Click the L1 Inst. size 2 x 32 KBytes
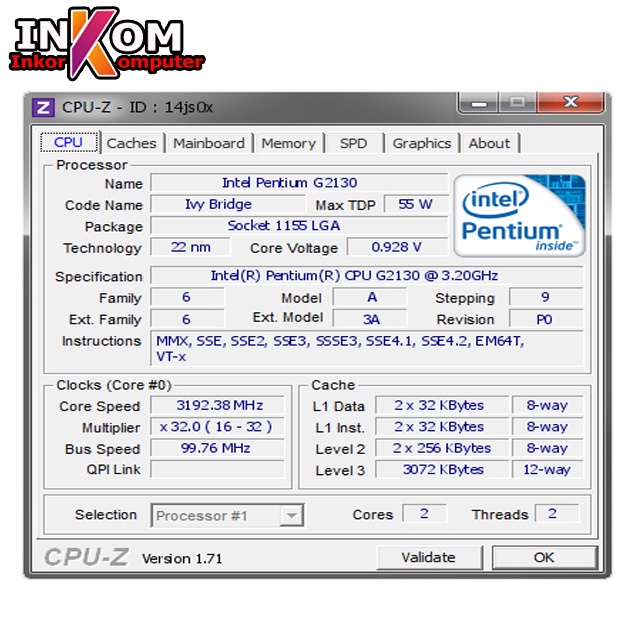The image size is (640, 640). tap(442, 427)
